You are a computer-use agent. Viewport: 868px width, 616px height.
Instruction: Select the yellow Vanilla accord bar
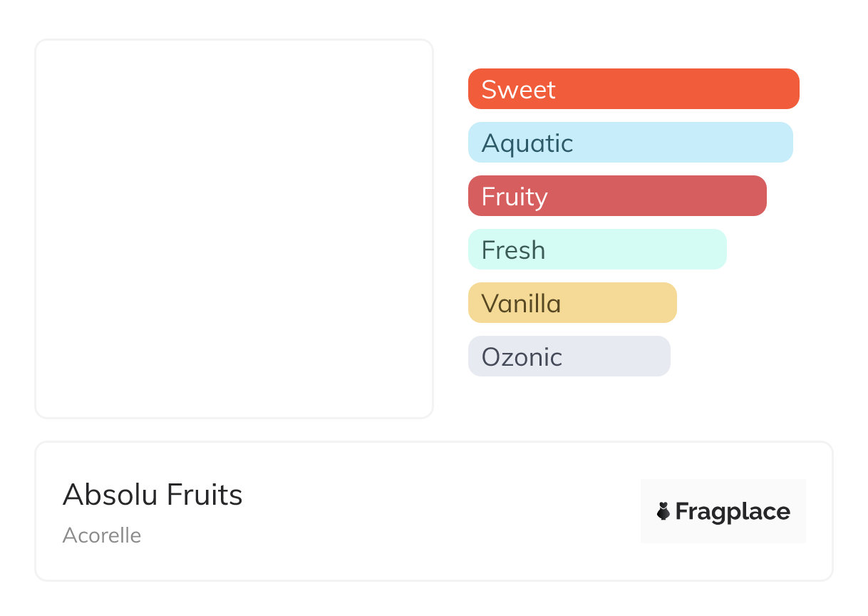click(619, 303)
